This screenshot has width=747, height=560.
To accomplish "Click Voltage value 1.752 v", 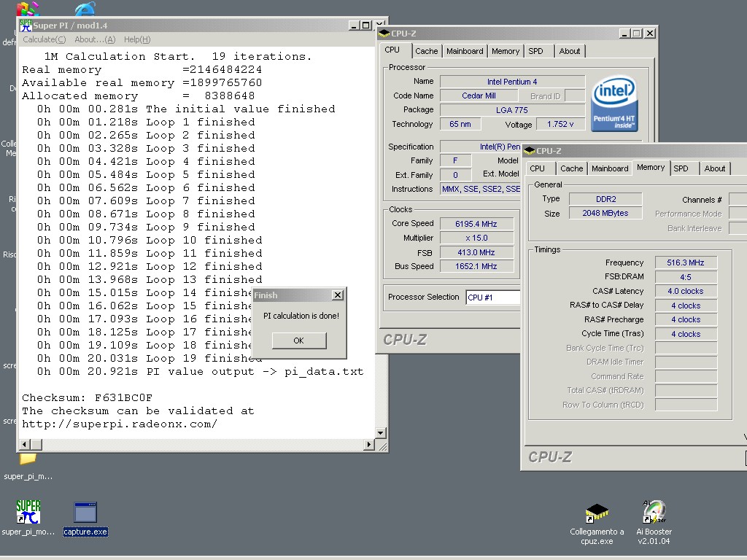I will [560, 124].
